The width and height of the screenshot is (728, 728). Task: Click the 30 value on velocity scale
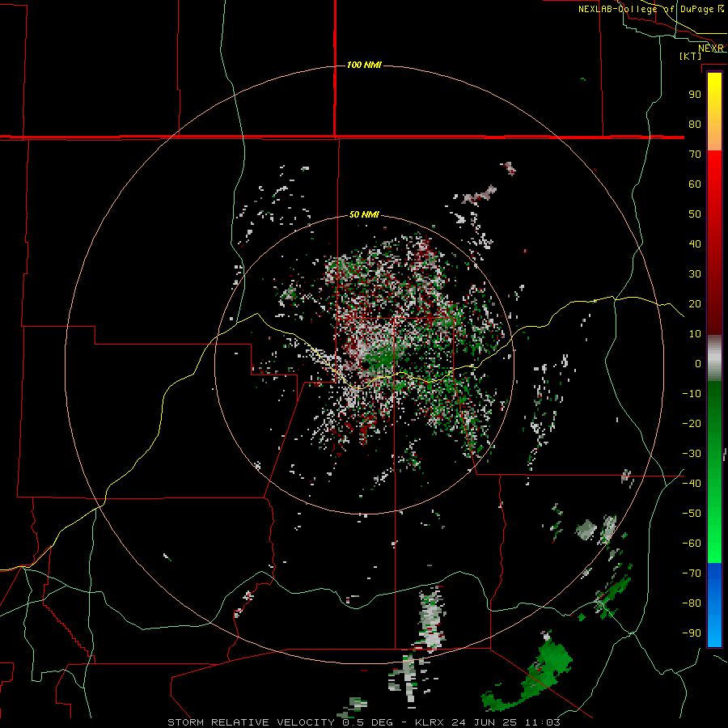pyautogui.click(x=695, y=274)
